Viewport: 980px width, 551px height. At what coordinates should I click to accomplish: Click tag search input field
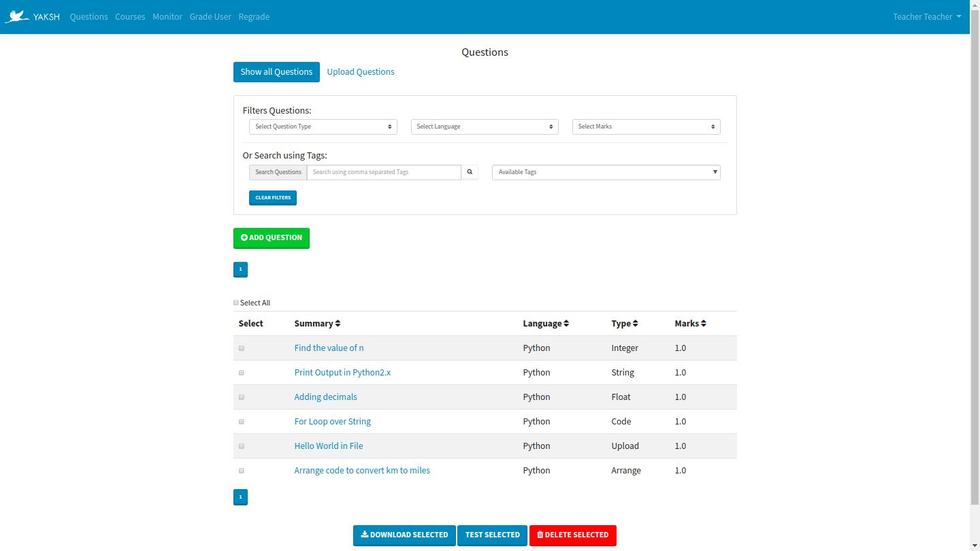coord(385,172)
